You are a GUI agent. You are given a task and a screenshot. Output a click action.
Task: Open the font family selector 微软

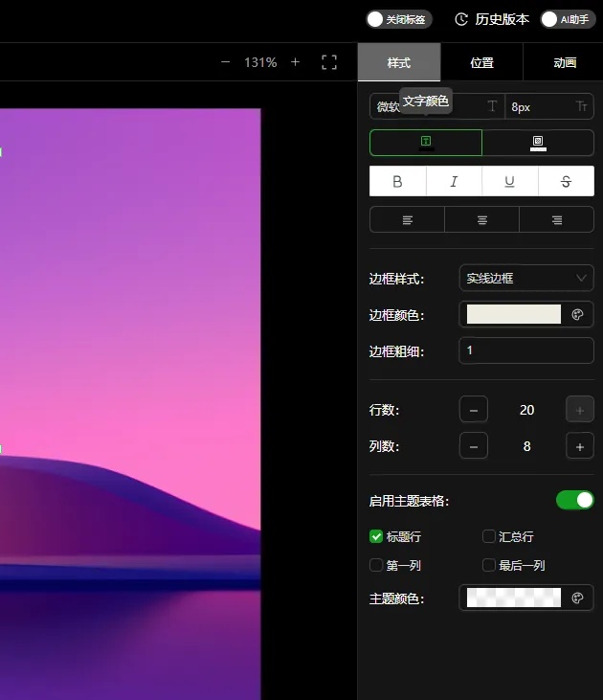pos(437,106)
